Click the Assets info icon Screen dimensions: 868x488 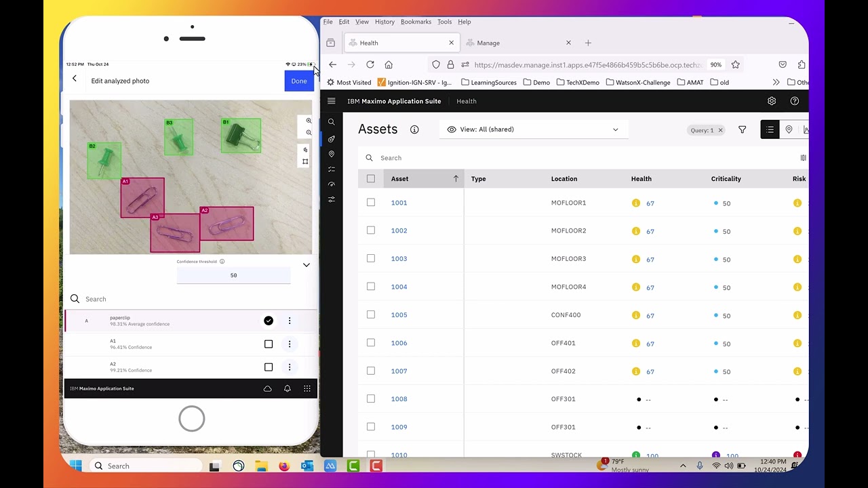coord(414,129)
